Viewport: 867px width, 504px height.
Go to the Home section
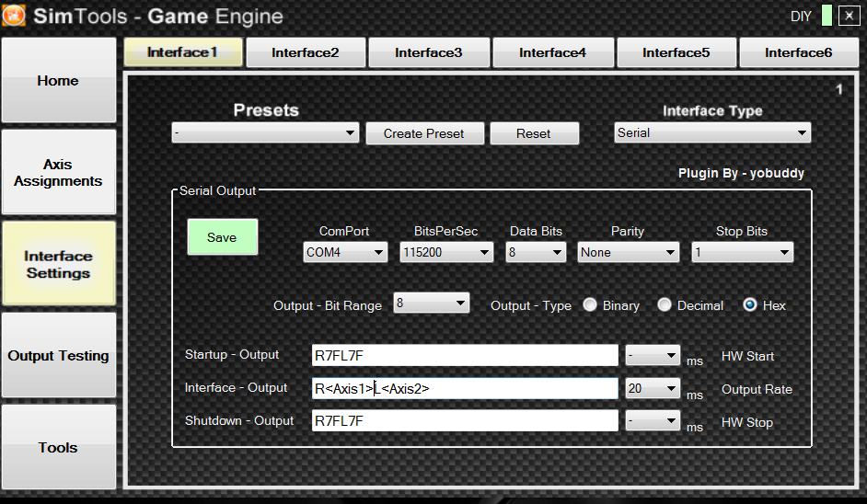pos(59,80)
